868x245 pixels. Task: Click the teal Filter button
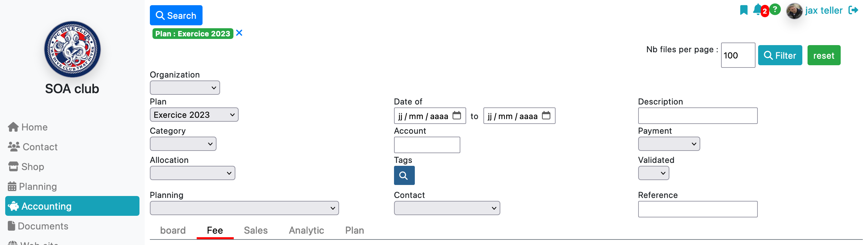[x=780, y=55]
